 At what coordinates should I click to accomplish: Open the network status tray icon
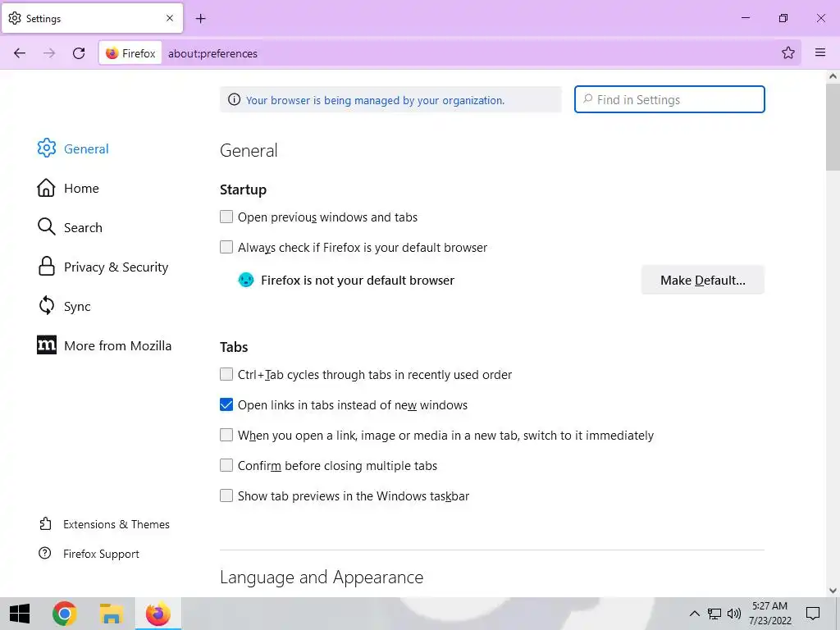(x=714, y=614)
